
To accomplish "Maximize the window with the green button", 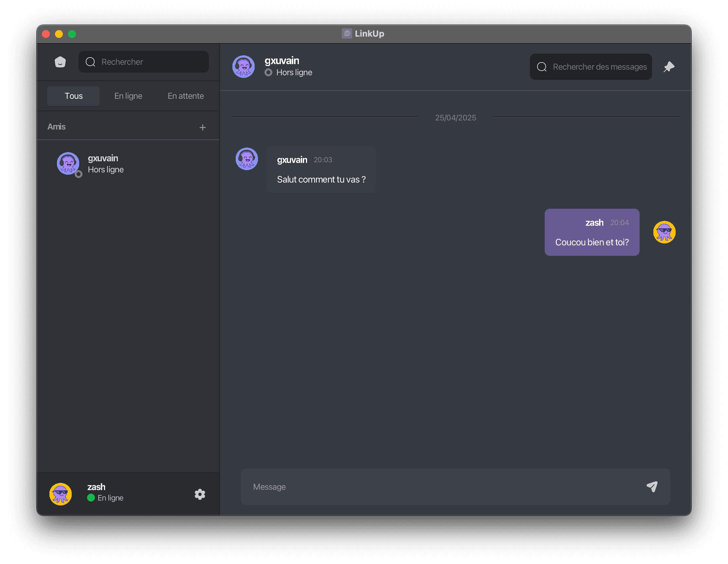I will [x=72, y=34].
